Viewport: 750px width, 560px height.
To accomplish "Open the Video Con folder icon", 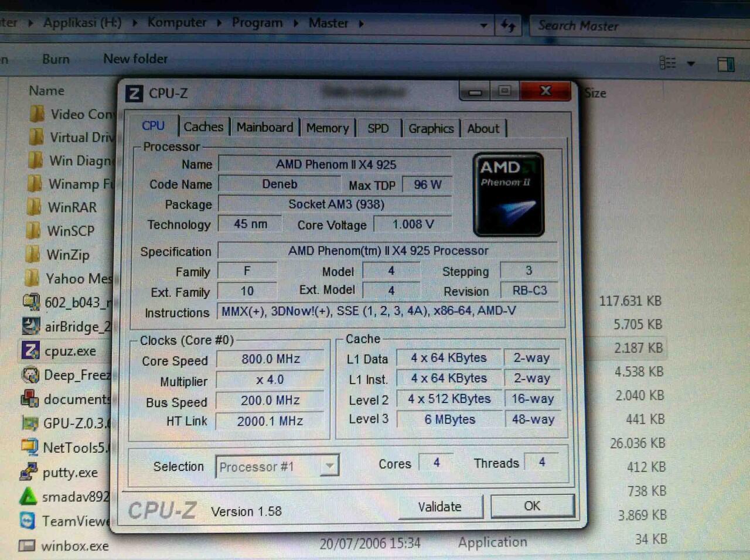I will (37, 114).
